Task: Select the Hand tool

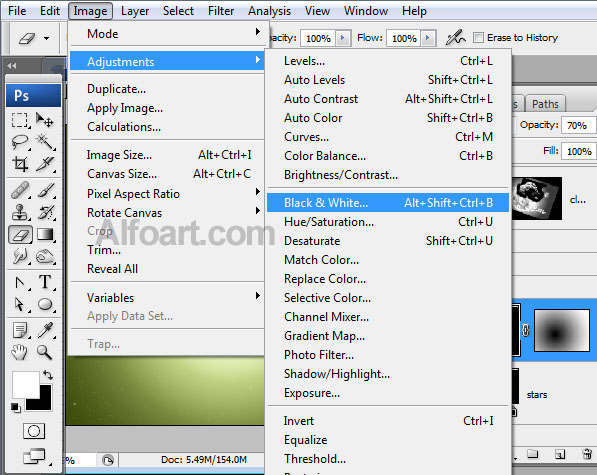Action: (x=20, y=352)
